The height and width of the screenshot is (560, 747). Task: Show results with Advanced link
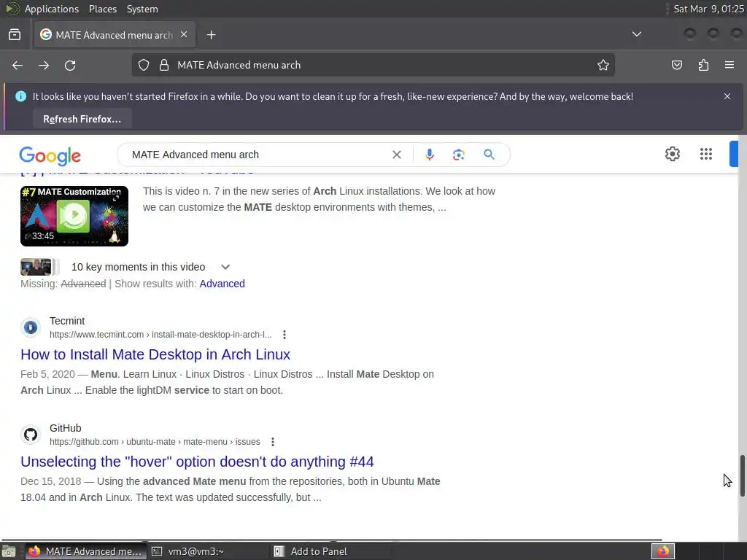tap(222, 284)
